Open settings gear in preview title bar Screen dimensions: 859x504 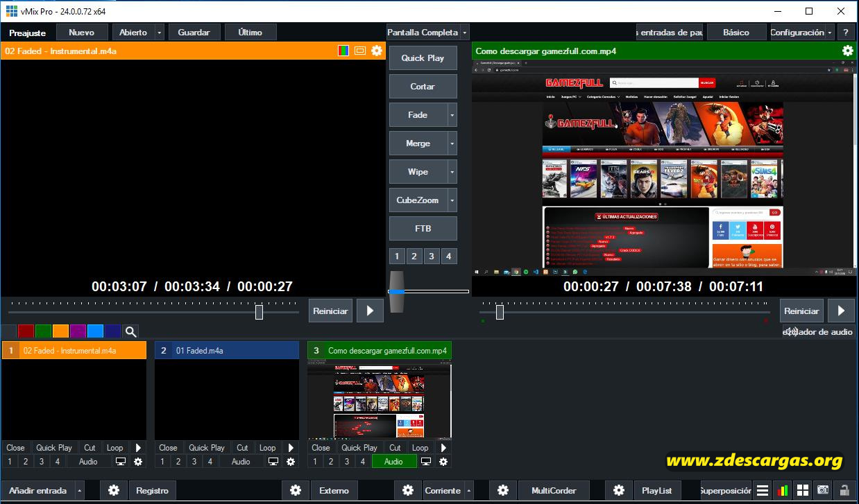377,51
